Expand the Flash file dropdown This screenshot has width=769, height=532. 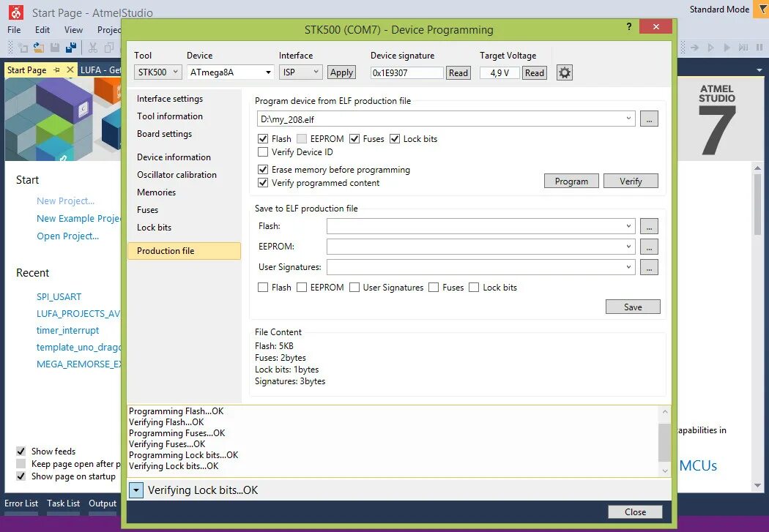click(x=628, y=226)
